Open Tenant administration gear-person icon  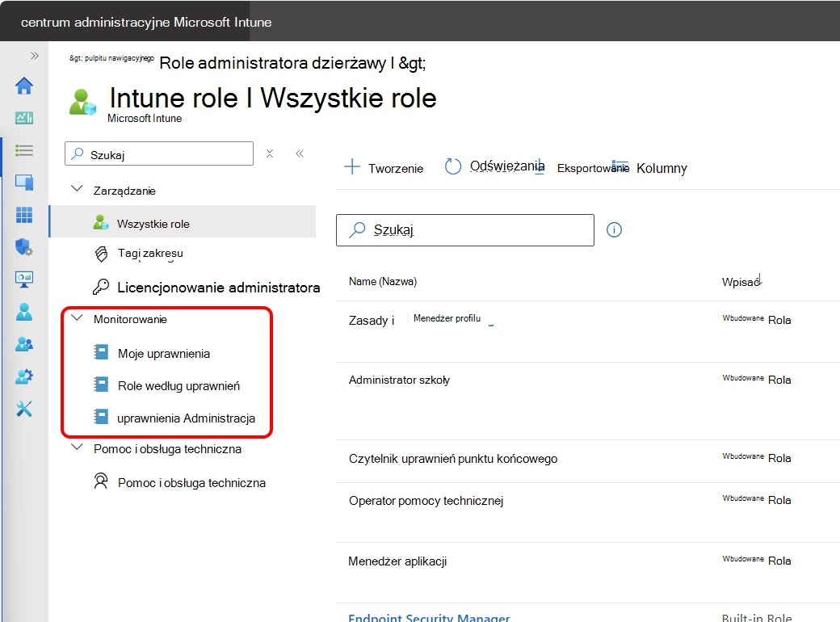pyautogui.click(x=24, y=376)
